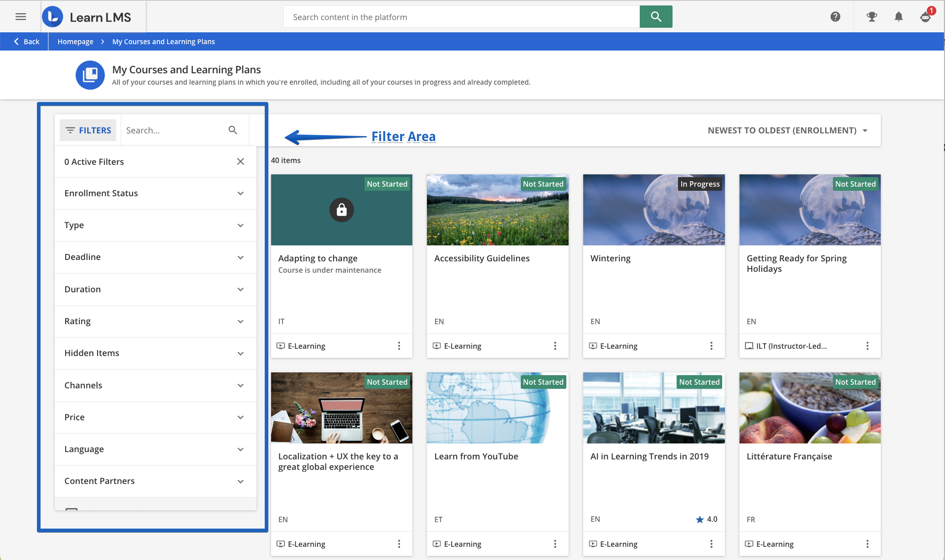Open the hamburger main menu

21,17
